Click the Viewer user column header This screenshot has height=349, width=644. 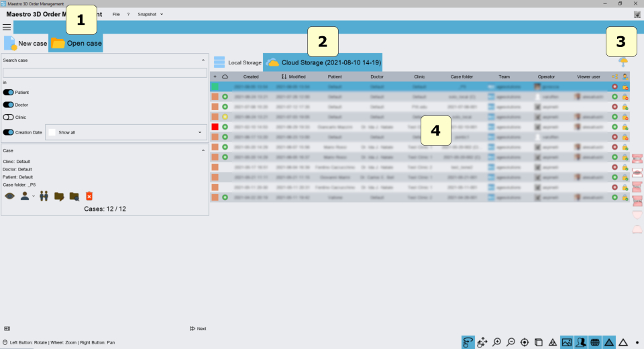[x=588, y=77]
